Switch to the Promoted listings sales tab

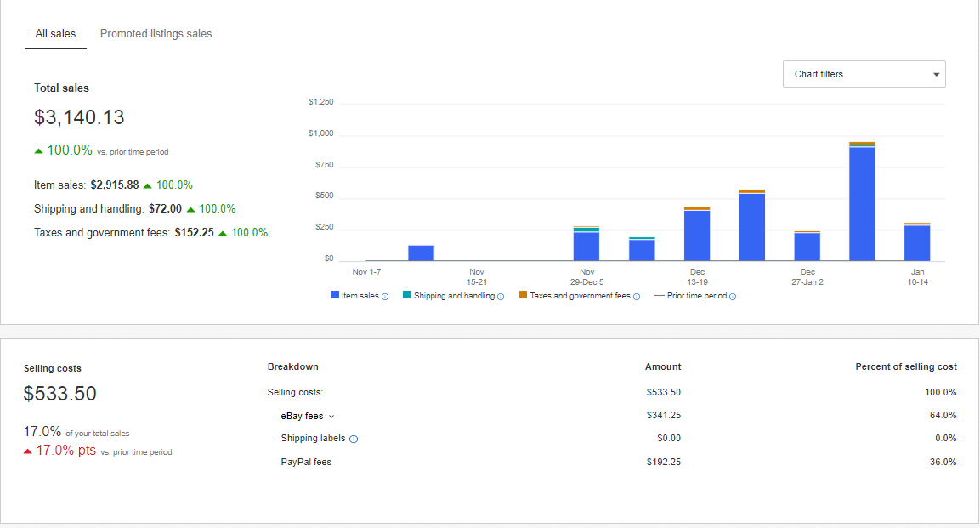pyautogui.click(x=156, y=34)
